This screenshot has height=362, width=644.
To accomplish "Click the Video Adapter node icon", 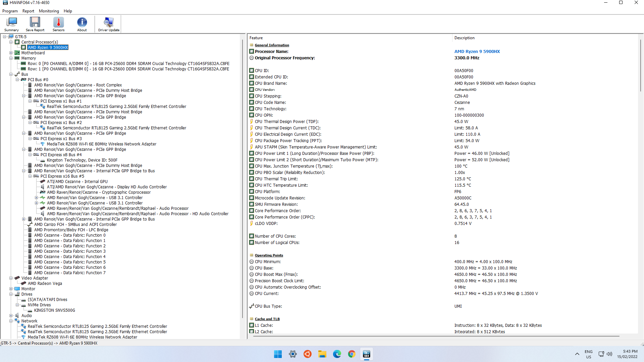I will [x=17, y=278].
